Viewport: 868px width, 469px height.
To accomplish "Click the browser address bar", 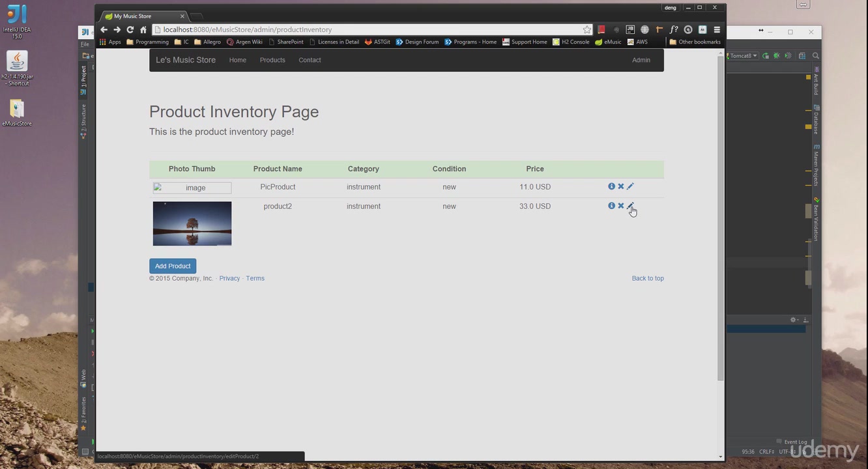I will coord(371,29).
